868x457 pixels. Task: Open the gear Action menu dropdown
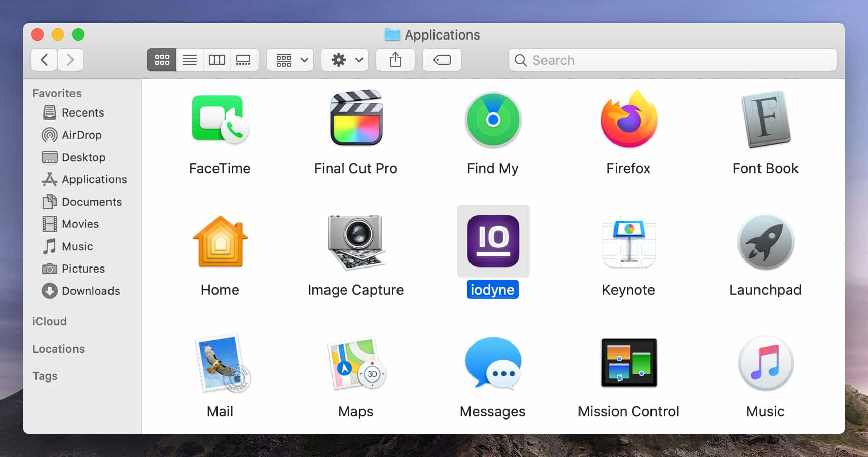[345, 60]
